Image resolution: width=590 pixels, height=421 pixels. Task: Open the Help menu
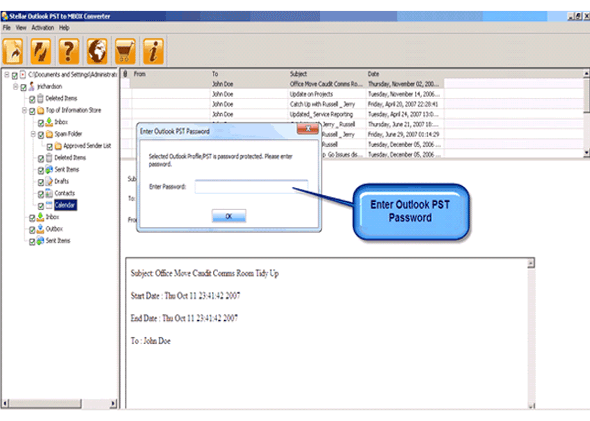point(64,27)
